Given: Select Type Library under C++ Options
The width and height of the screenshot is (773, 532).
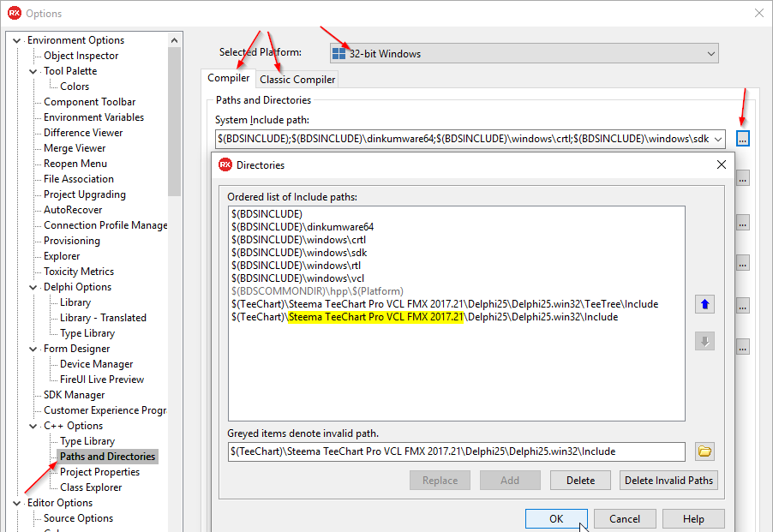Looking at the screenshot, I should click(87, 441).
